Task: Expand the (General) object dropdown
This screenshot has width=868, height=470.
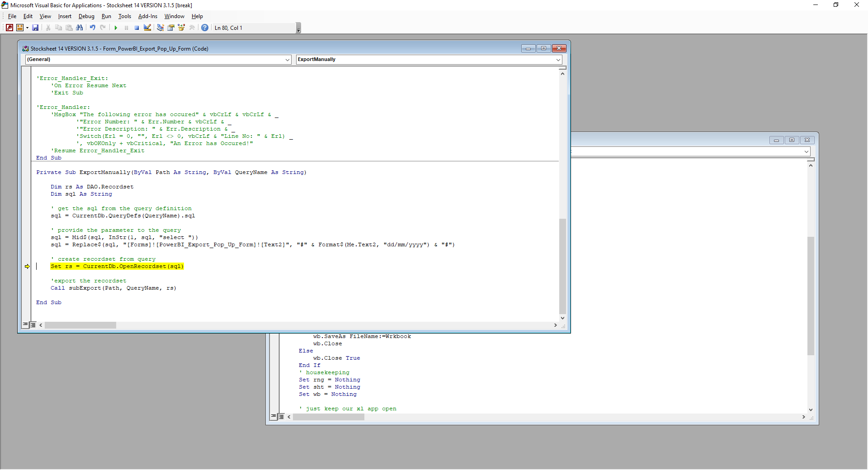Action: [288, 60]
